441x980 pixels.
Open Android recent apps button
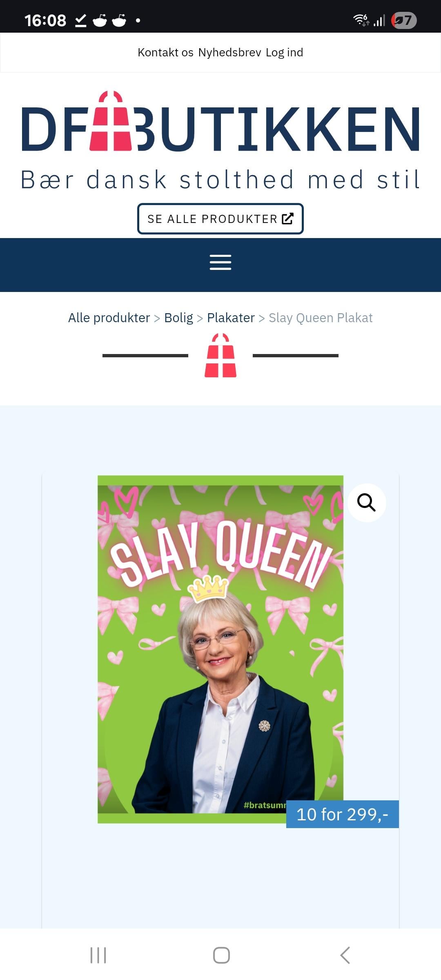(98, 955)
